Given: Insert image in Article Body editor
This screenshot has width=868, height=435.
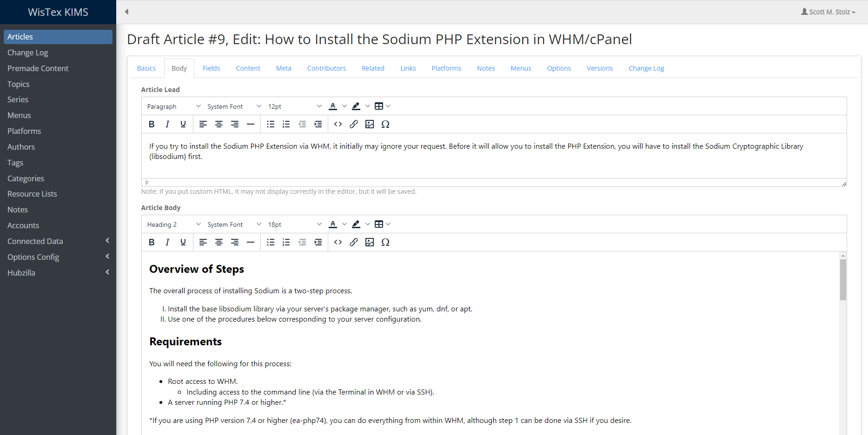Looking at the screenshot, I should click(370, 242).
